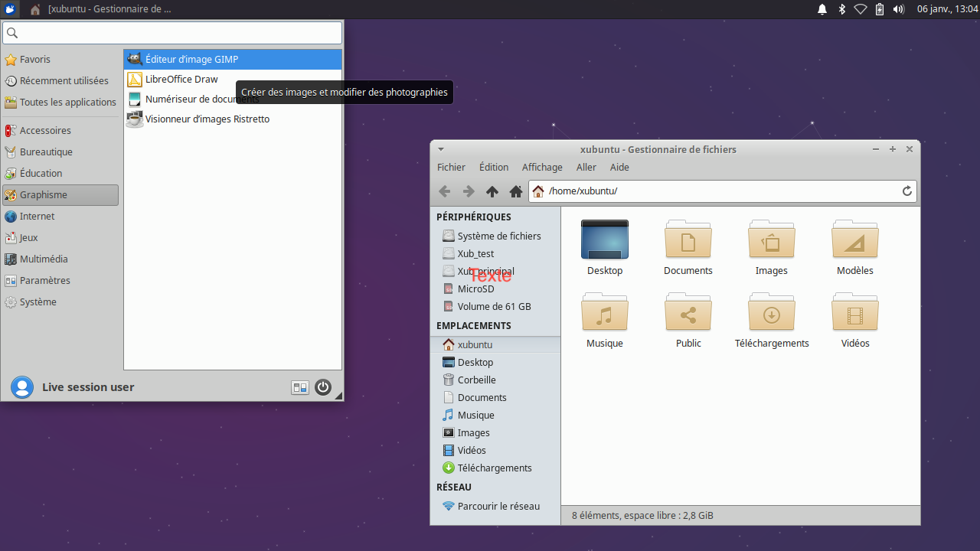The width and height of the screenshot is (980, 551).
Task: Open the Affichage menu
Action: [x=542, y=168]
